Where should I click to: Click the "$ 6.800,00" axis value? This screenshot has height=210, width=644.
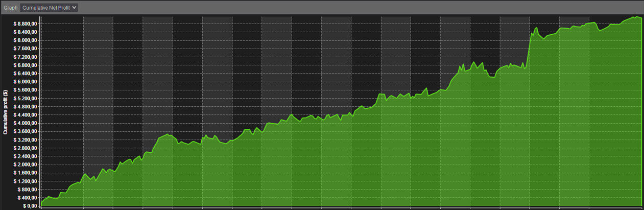pyautogui.click(x=25, y=65)
